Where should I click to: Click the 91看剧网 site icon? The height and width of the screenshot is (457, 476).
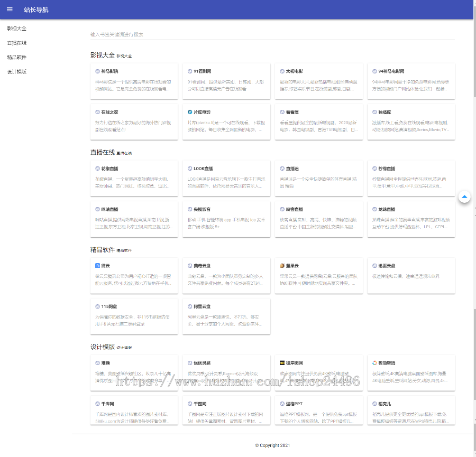190,71
